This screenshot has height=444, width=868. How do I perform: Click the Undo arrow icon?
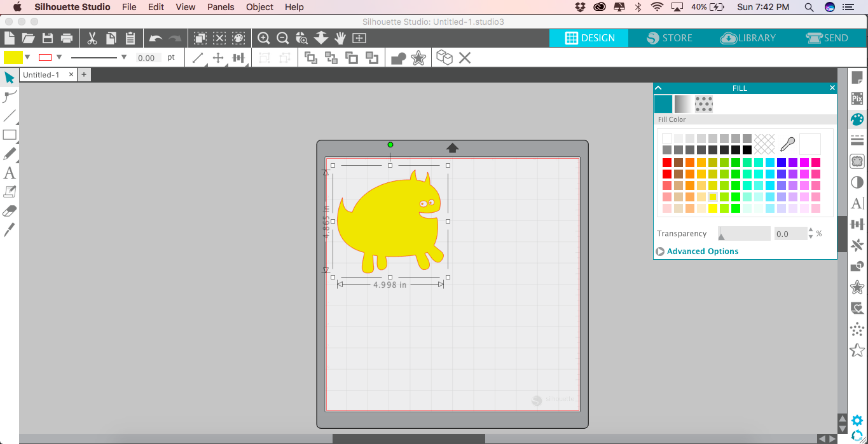click(x=156, y=38)
